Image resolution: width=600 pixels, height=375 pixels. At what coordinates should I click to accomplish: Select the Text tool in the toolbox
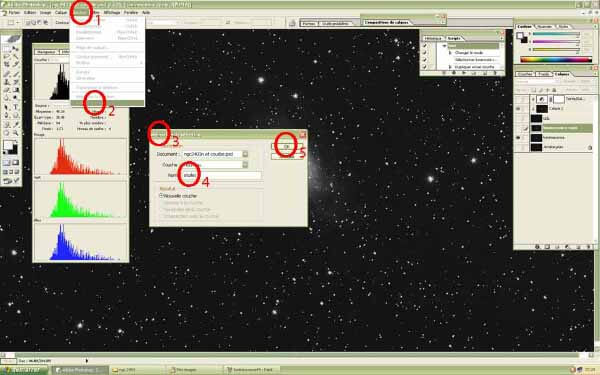point(16,107)
